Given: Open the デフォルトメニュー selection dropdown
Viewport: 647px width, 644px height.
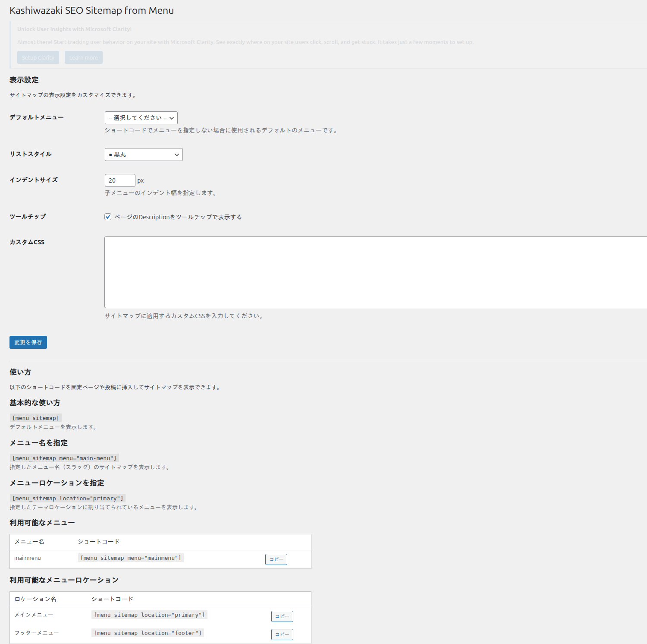Looking at the screenshot, I should click(x=141, y=117).
